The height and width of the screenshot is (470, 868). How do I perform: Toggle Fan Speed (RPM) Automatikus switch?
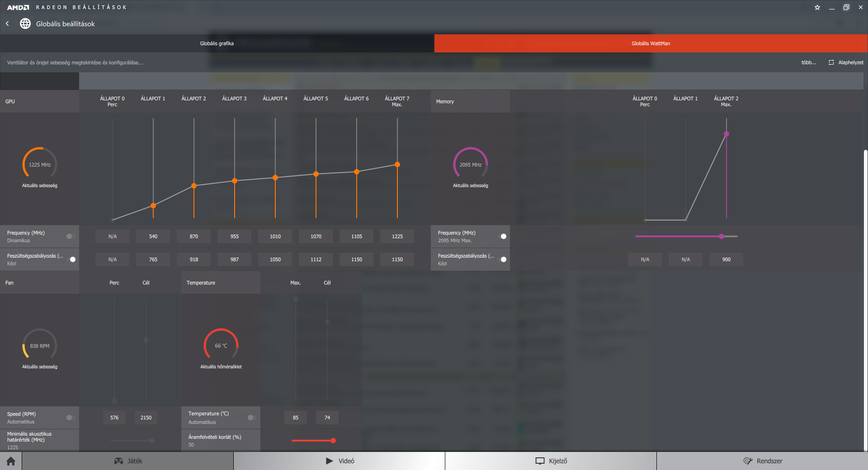[71, 418]
